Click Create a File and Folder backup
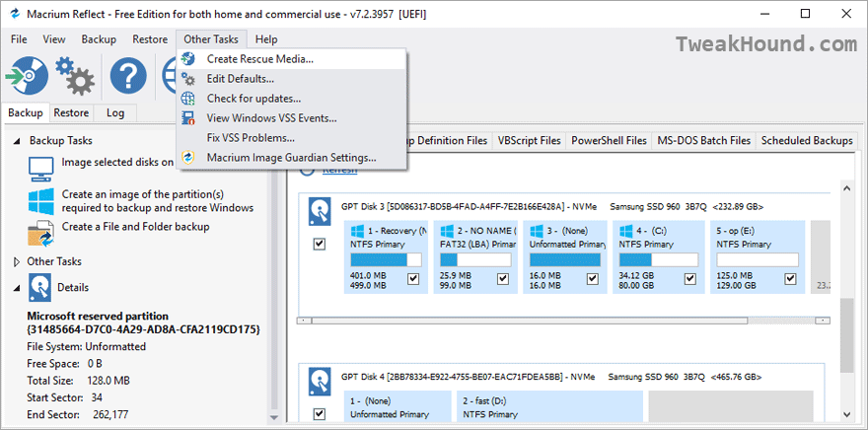 (x=136, y=227)
